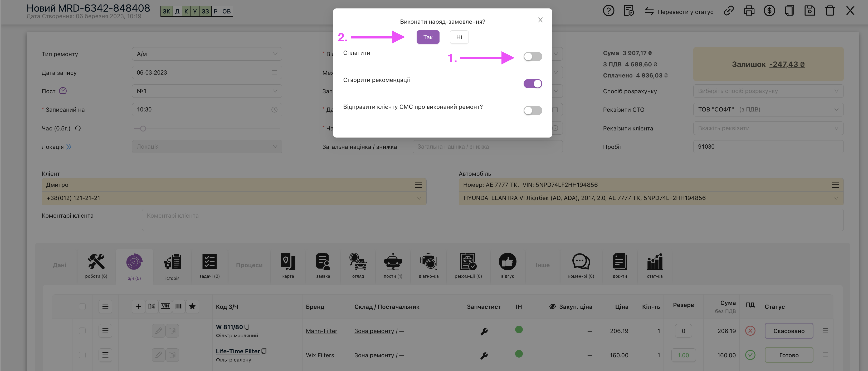Click the star favorites icon in parts toolbar
The image size is (868, 371).
(x=192, y=306)
